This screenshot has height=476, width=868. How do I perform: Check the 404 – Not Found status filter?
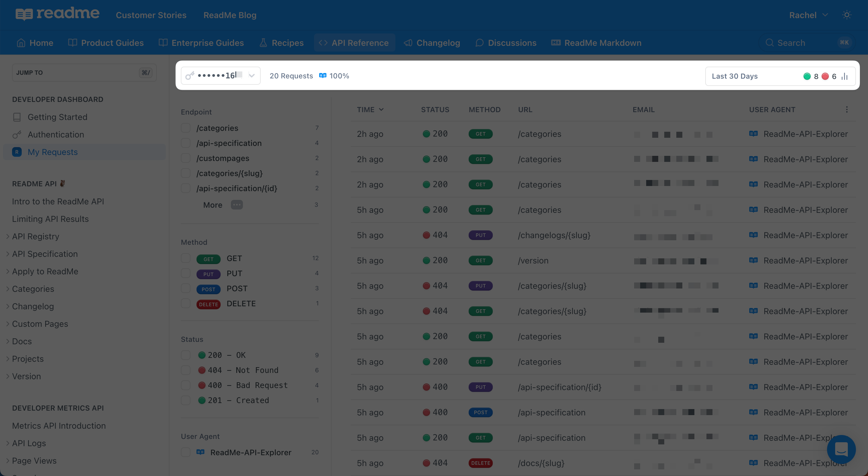(186, 370)
